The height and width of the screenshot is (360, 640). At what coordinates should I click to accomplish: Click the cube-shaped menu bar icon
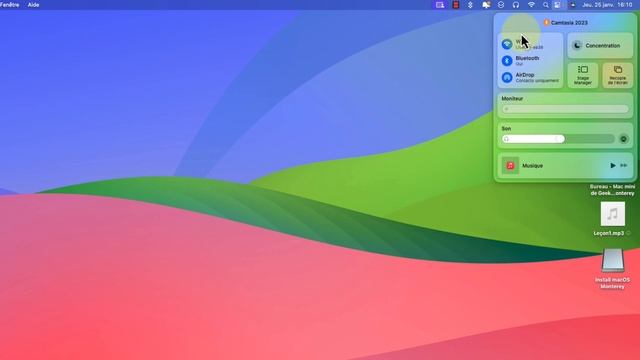click(x=501, y=5)
